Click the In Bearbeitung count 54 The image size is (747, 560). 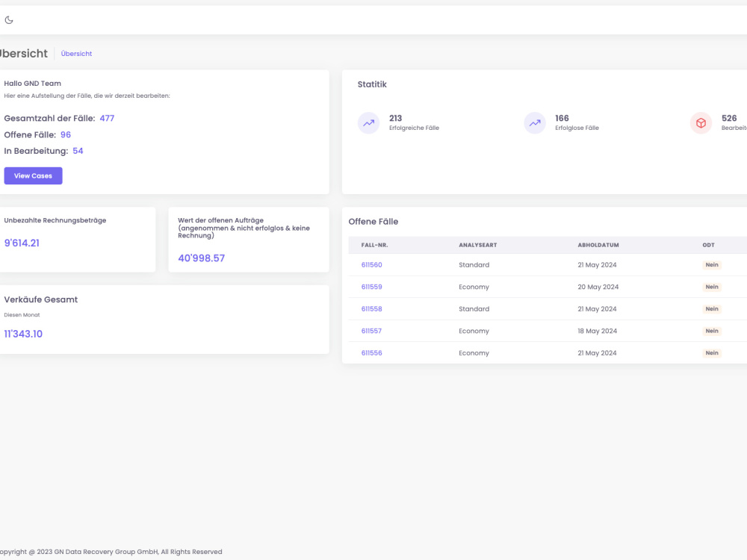tap(78, 151)
